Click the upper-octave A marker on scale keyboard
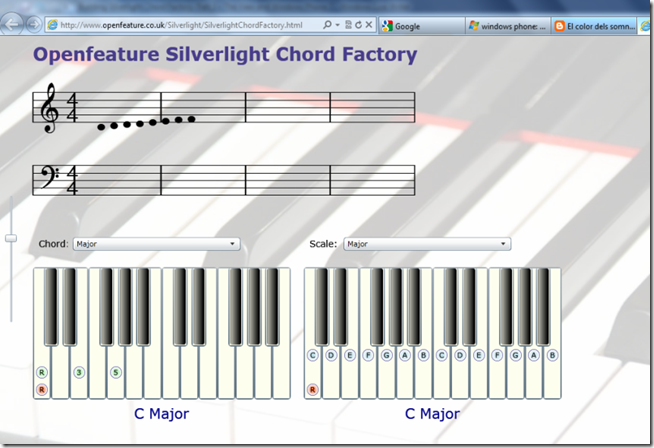 (534, 355)
